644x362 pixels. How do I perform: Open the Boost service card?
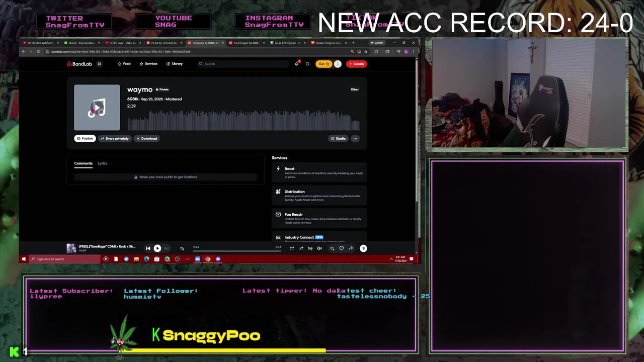point(319,172)
